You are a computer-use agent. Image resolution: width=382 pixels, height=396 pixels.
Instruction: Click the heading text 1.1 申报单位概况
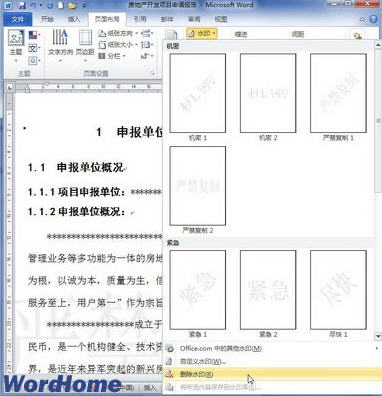point(76,168)
